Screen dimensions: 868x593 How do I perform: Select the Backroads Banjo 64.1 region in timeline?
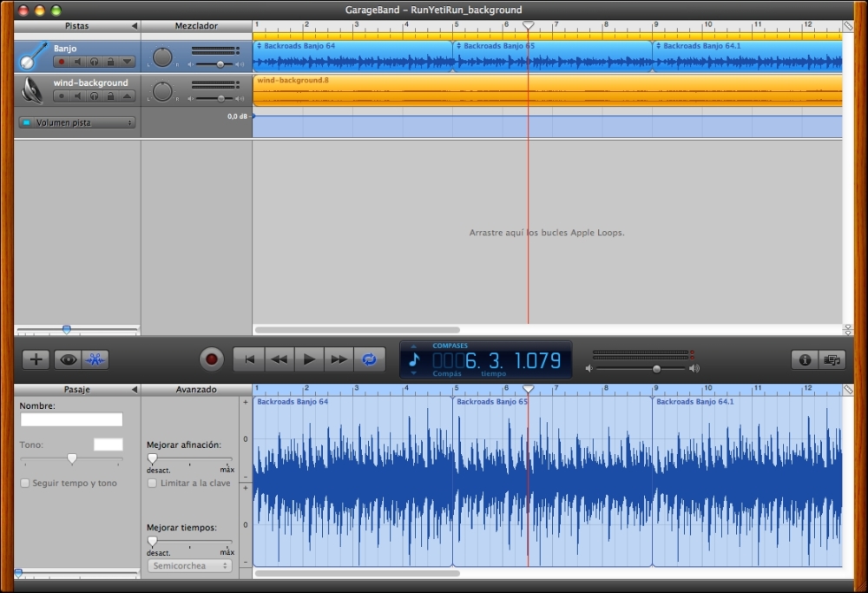coord(747,56)
